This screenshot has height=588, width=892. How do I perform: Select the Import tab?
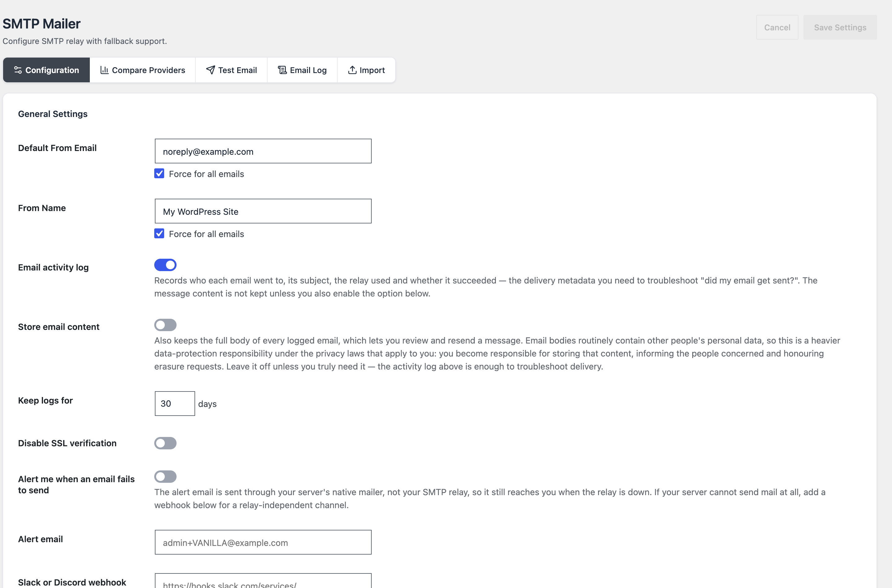366,70
